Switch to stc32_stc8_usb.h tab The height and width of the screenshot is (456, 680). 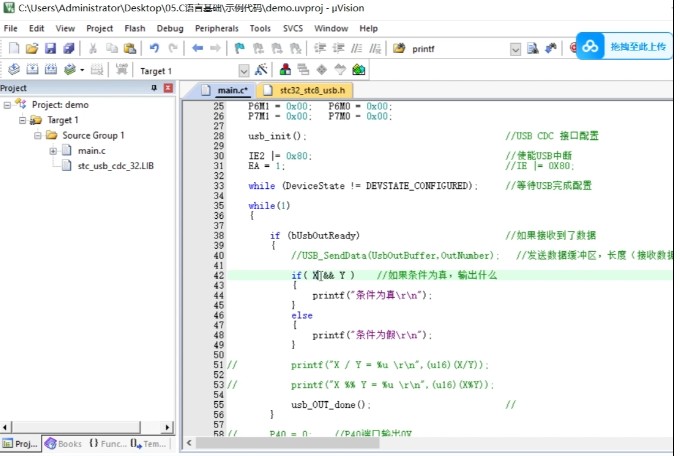click(304, 90)
